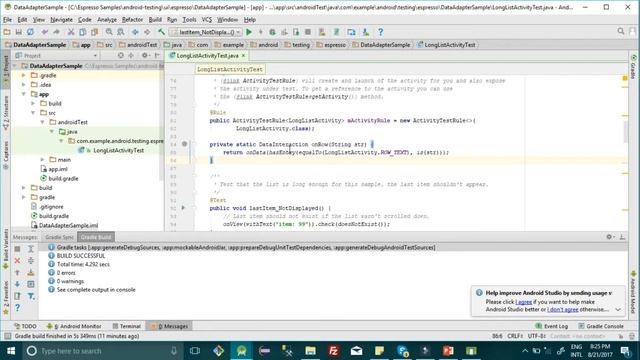Click the Paste toolbar icon

click(94, 32)
